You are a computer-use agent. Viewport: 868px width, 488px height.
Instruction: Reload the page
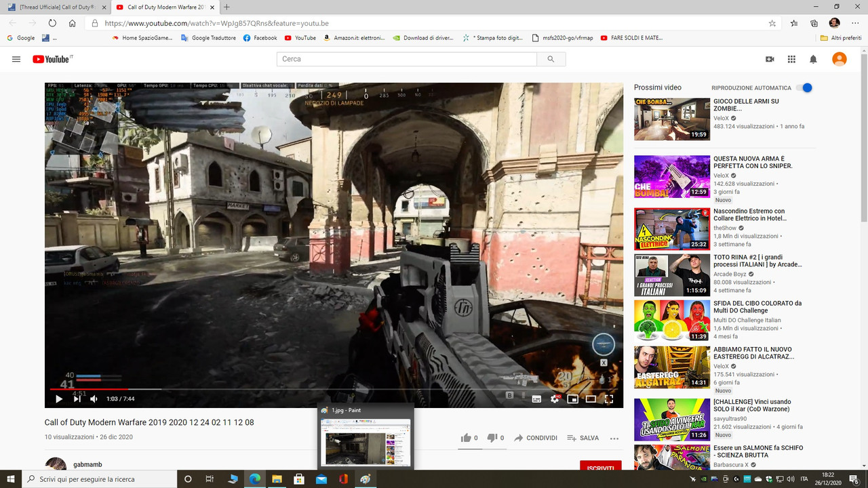[x=52, y=23]
